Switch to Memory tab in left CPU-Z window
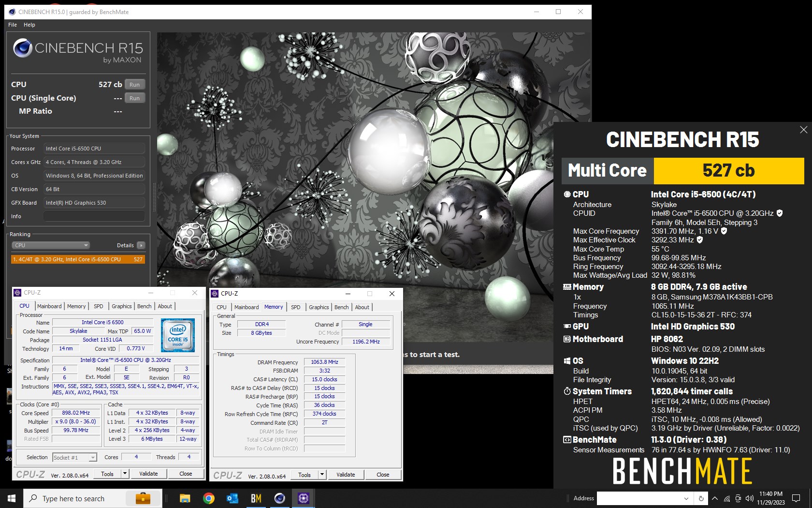The height and width of the screenshot is (508, 812). tap(76, 306)
